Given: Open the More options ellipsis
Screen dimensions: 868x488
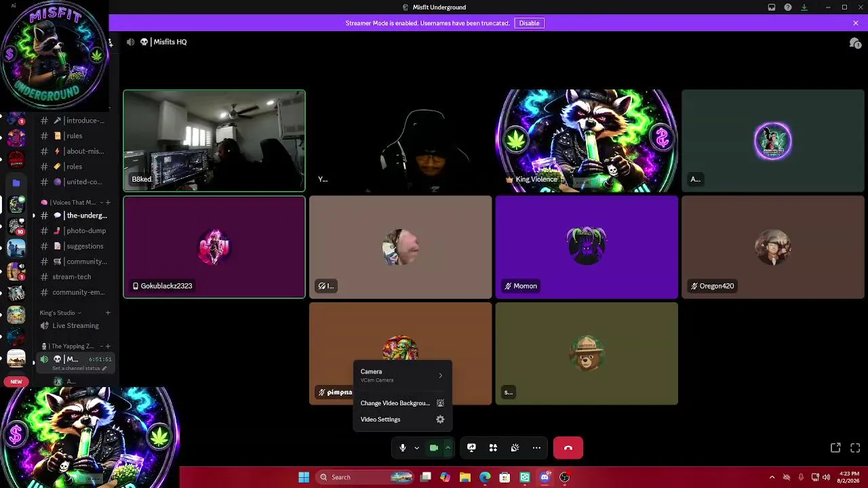Looking at the screenshot, I should click(x=536, y=448).
